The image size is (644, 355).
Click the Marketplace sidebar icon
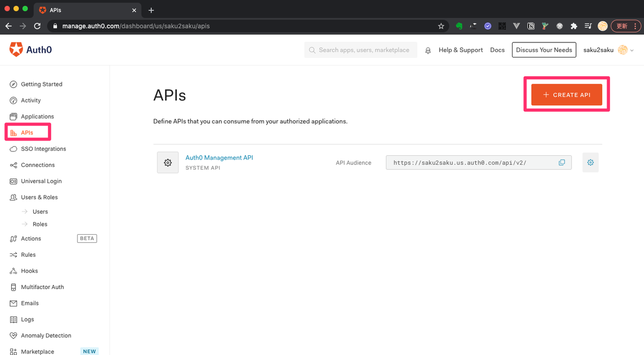[x=13, y=351]
